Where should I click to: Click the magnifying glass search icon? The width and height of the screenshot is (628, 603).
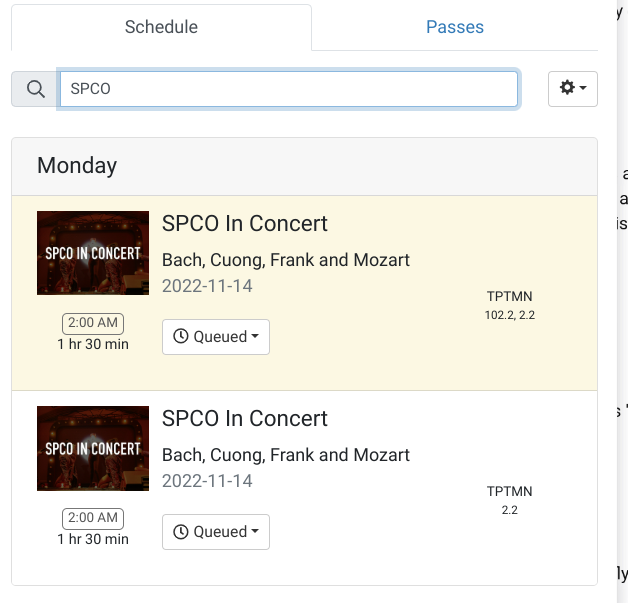35,89
